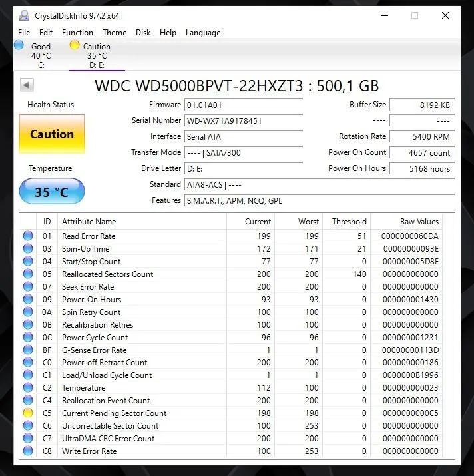Click the Serial Number field WD-WX71A9178451

coord(243,120)
